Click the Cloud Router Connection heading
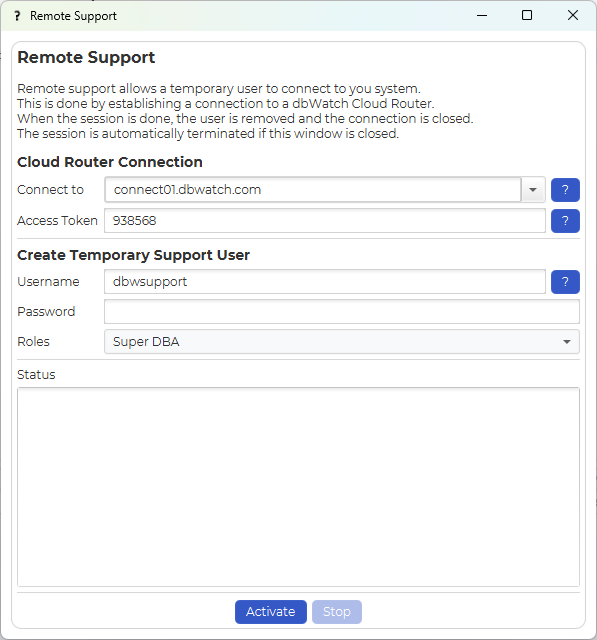 [110, 162]
